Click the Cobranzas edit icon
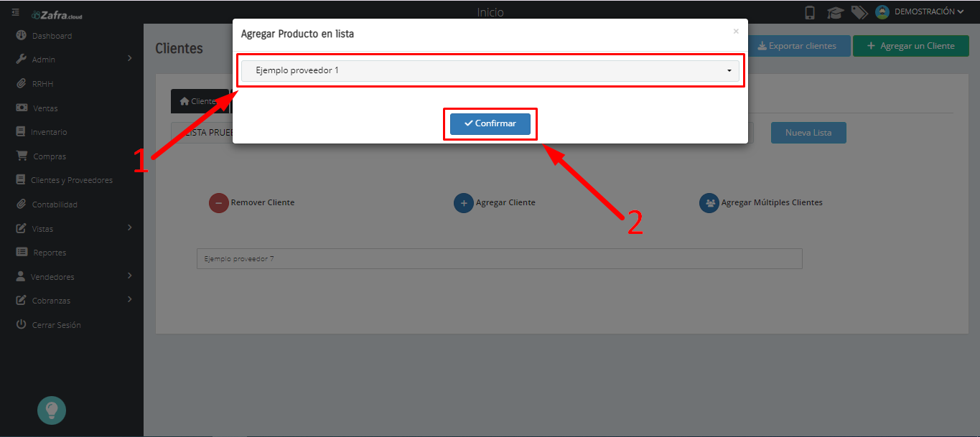Screen dimensions: 980x437 (x=21, y=301)
